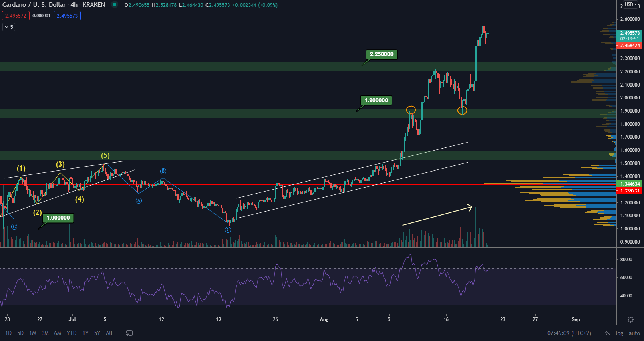Open the go-to-date calendar icon
Image resolution: width=644 pixels, height=341 pixels.
129,333
